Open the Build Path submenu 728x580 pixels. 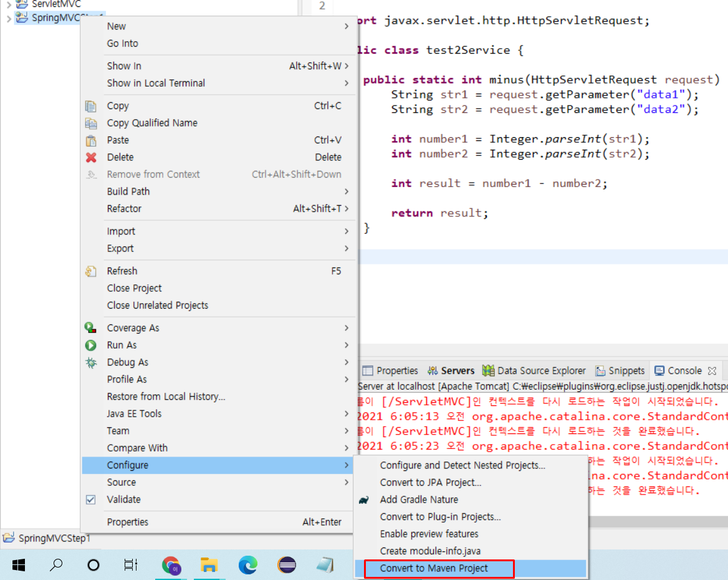218,191
